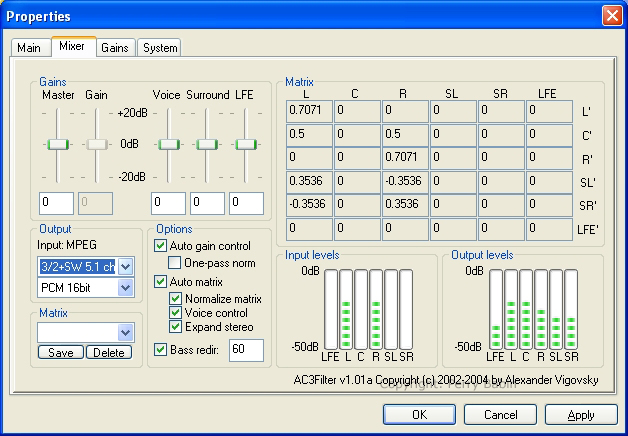Click the Master gain slider handle
This screenshot has width=628, height=436.
click(x=58, y=144)
